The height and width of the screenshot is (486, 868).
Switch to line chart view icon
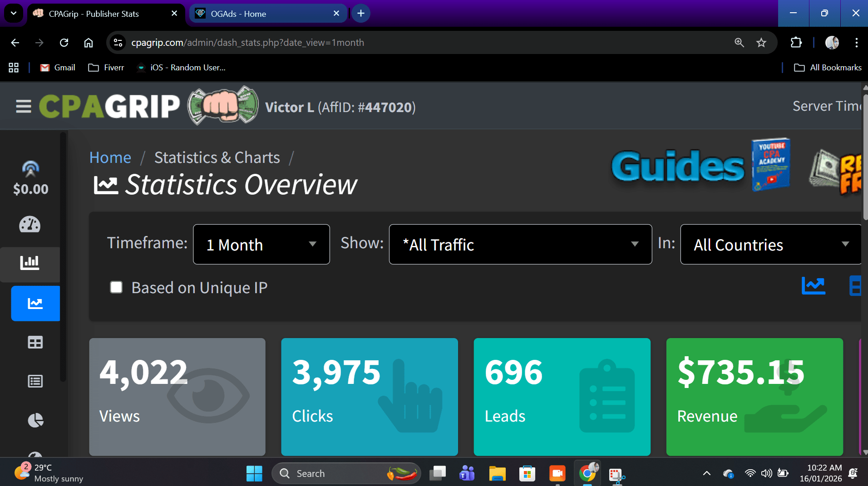tap(813, 286)
